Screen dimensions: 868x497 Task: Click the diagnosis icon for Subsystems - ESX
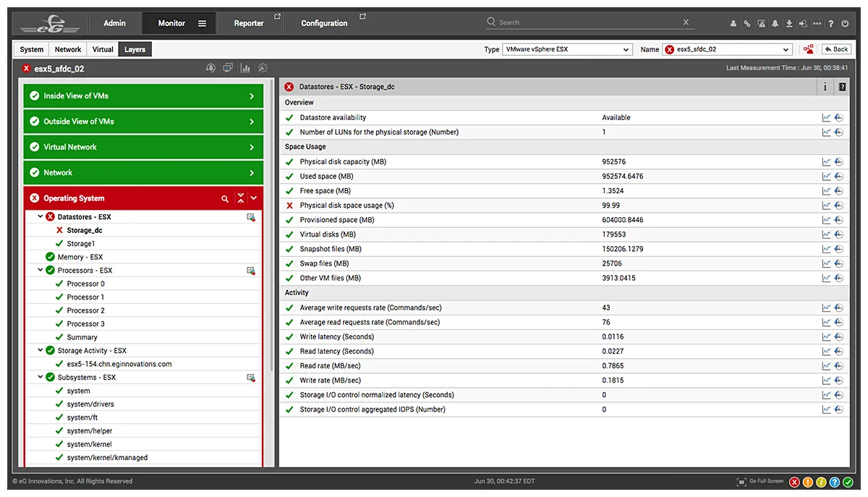[x=251, y=378]
